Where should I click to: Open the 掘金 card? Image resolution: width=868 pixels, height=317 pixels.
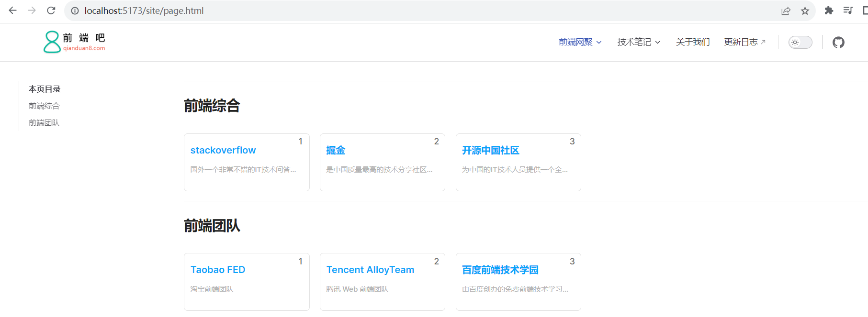pyautogui.click(x=383, y=162)
